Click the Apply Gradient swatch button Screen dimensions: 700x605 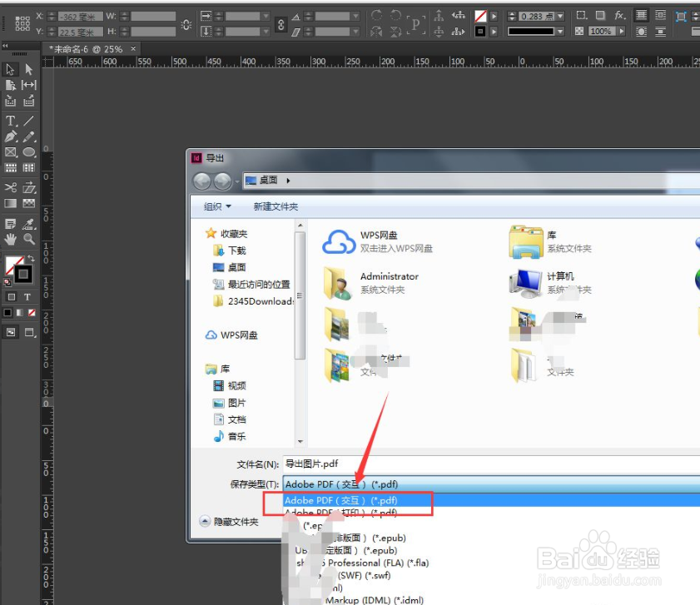[x=20, y=313]
